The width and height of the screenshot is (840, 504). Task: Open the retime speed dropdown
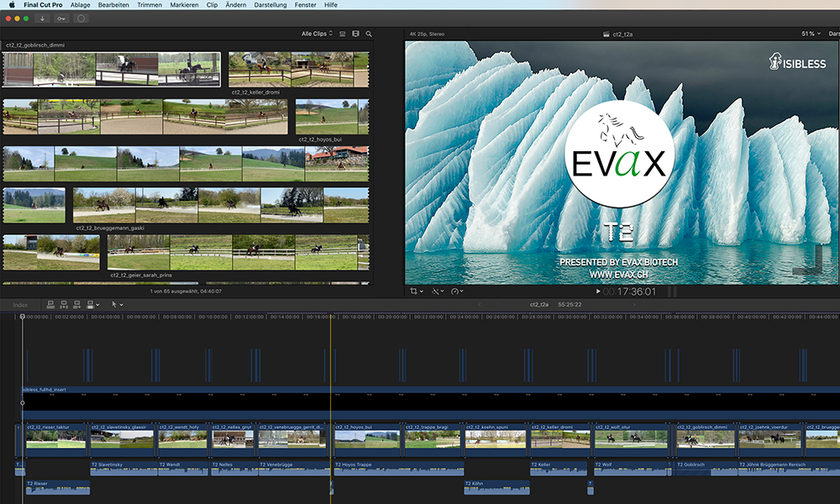pos(457,291)
